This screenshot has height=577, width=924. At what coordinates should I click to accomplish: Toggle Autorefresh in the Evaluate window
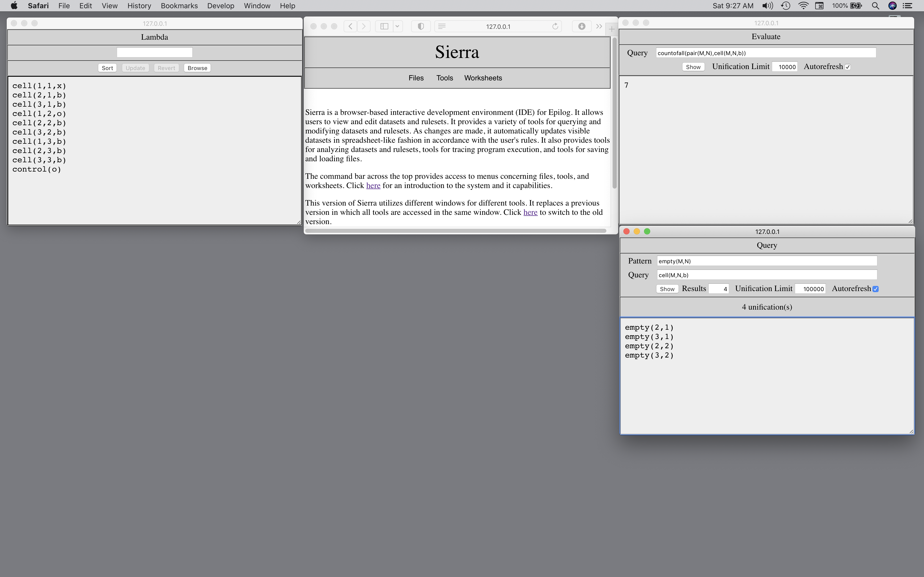click(848, 67)
